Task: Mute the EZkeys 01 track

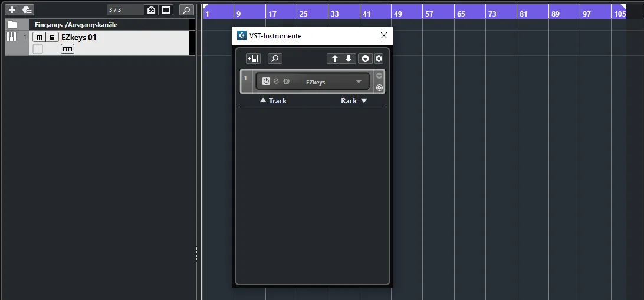Action: [x=39, y=37]
